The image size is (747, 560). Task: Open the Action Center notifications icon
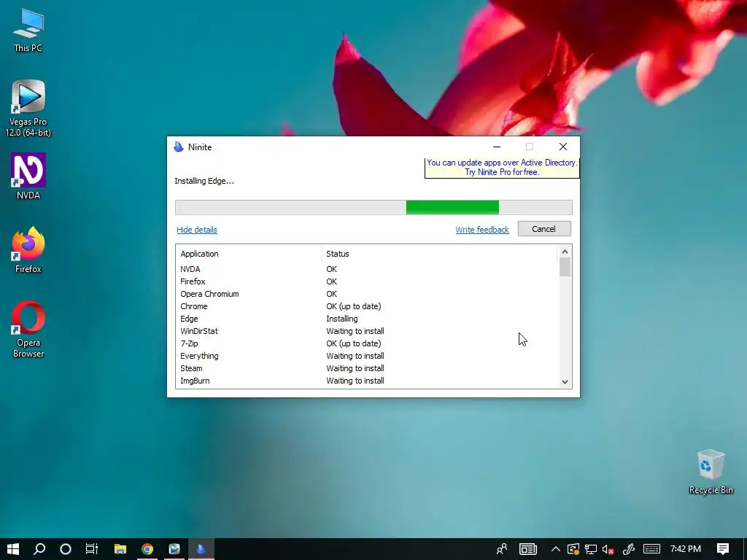[x=723, y=549]
